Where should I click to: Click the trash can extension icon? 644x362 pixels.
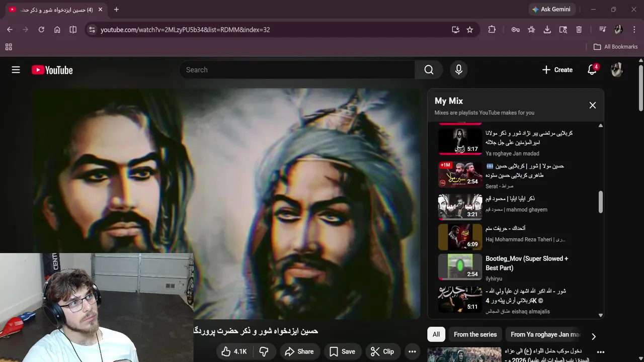[579, 30]
